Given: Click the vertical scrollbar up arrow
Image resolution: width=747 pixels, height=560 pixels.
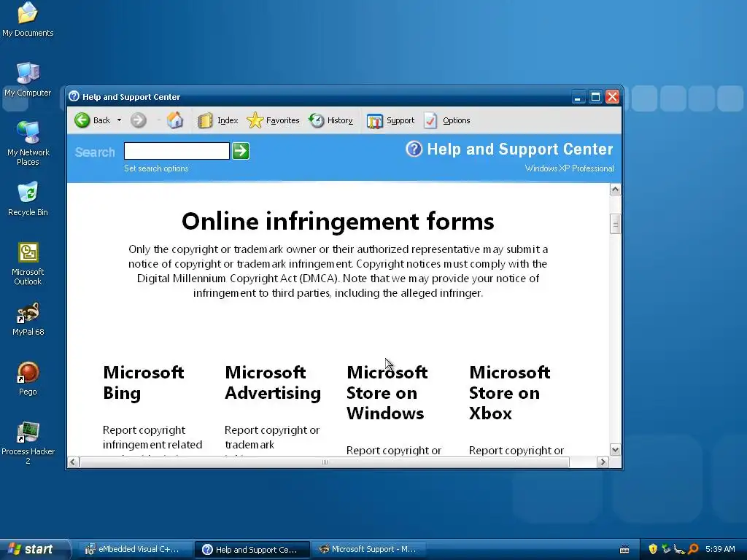Looking at the screenshot, I should (615, 190).
